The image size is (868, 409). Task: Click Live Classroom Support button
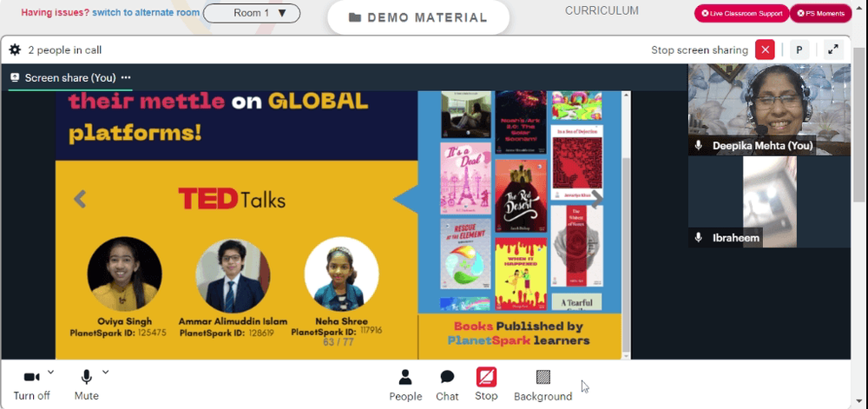point(741,13)
